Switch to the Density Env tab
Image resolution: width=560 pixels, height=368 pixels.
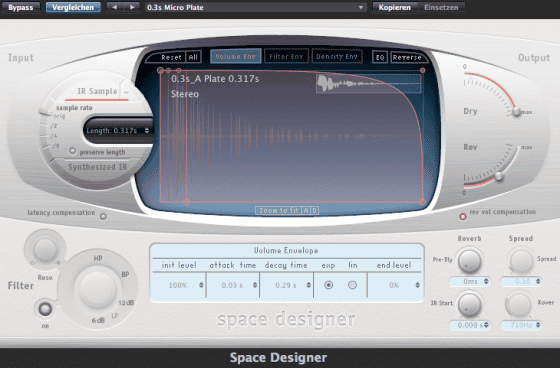(337, 56)
